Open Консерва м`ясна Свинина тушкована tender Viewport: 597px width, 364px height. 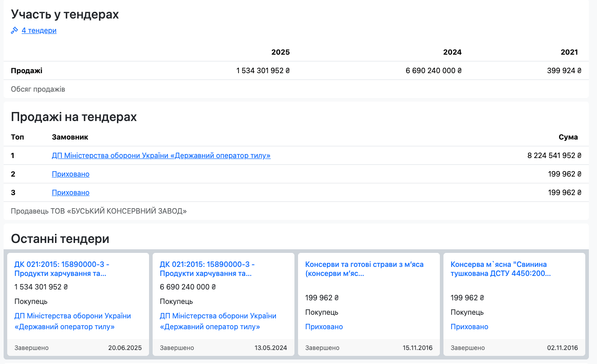pyautogui.click(x=501, y=269)
